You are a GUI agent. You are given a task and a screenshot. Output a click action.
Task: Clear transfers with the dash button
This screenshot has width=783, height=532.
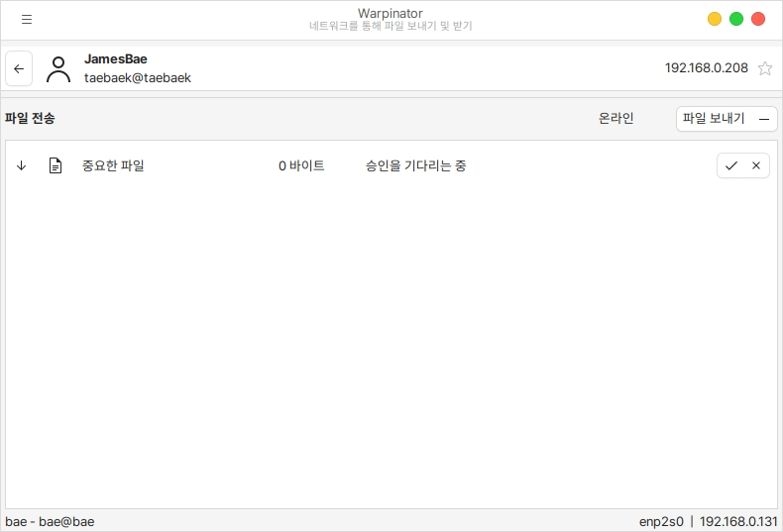(x=764, y=119)
